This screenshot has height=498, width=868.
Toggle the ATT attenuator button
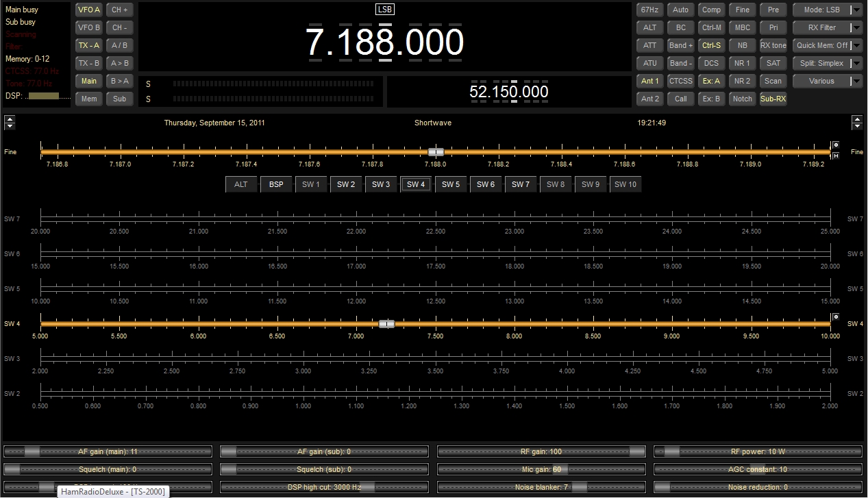pos(649,45)
